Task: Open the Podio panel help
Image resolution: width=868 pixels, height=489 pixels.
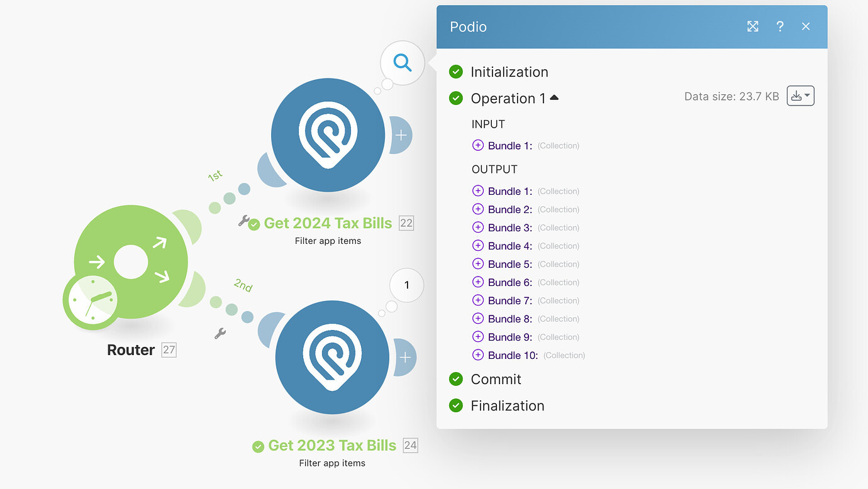Action: tap(780, 26)
